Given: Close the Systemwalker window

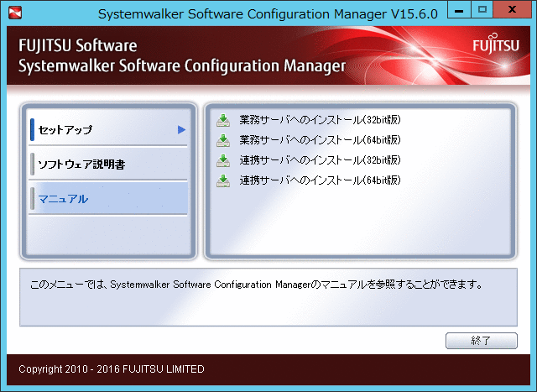Looking at the screenshot, I should (512, 10).
